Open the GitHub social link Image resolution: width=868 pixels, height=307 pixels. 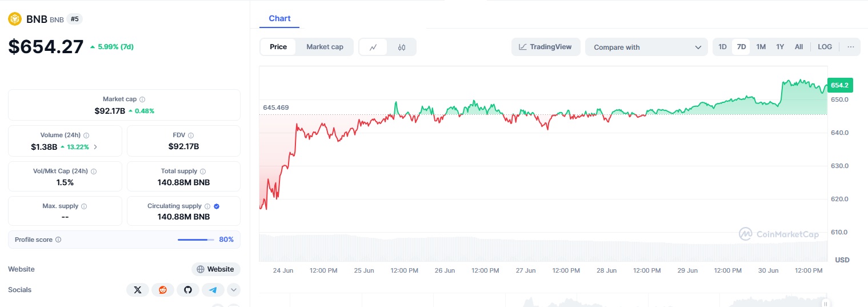tap(188, 290)
